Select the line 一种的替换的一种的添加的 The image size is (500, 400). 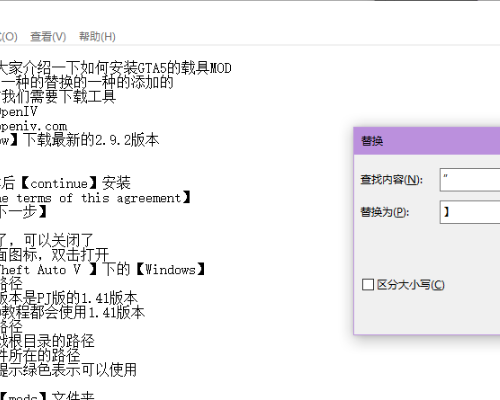click(87, 82)
